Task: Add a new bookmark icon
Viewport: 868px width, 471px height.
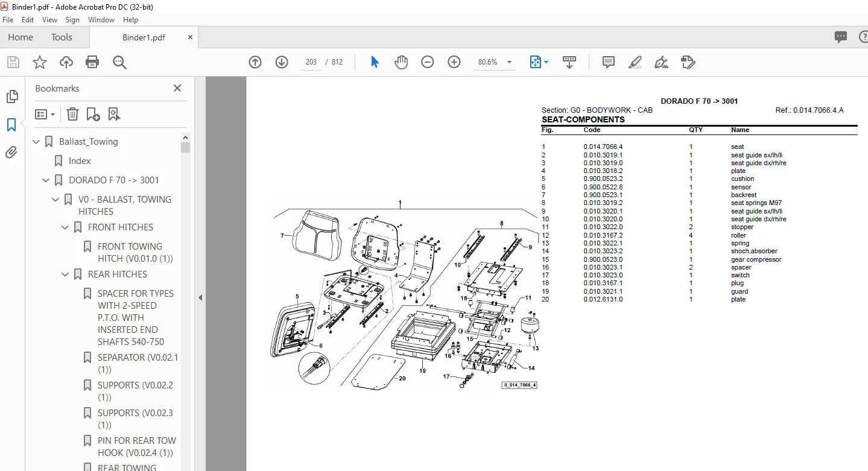Action: 93,114
